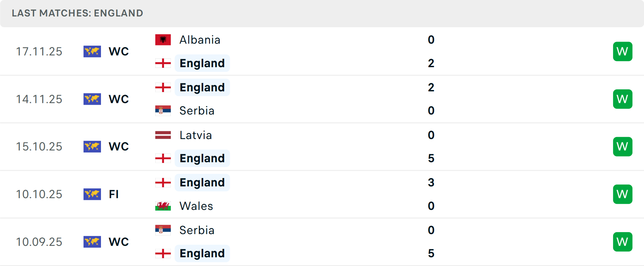Click the competition icon for 10.10.25 match

click(92, 194)
